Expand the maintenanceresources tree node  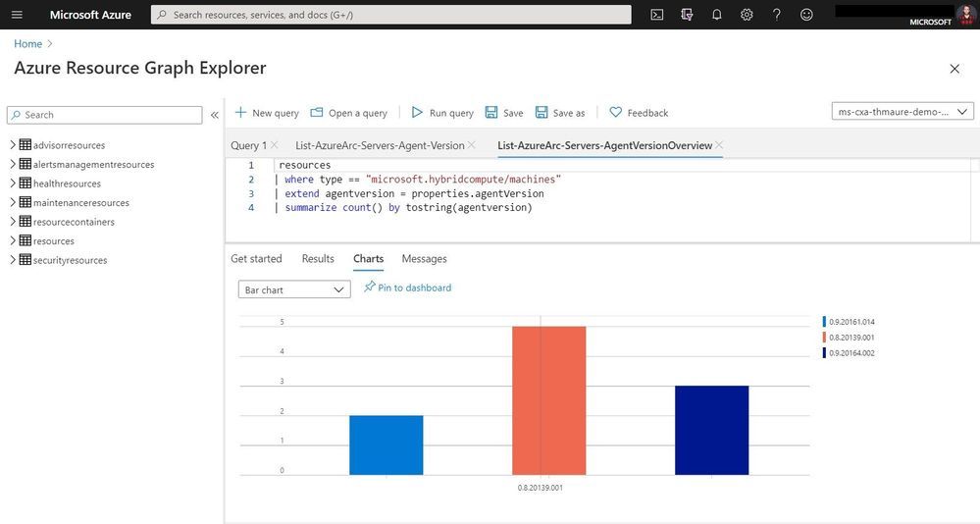[x=13, y=202]
